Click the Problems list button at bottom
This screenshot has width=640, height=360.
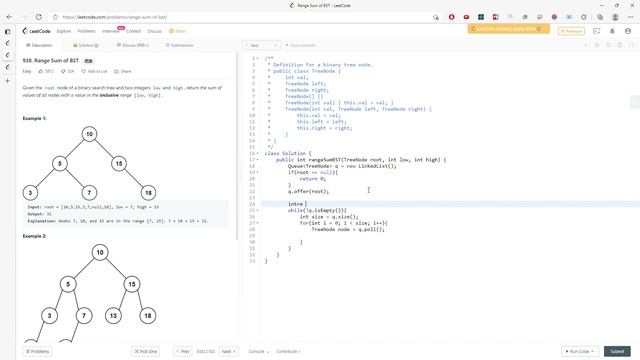38,351
